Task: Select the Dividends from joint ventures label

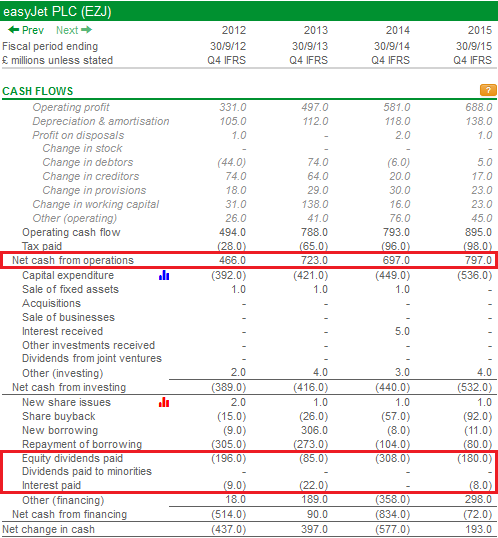Action: [x=92, y=359]
